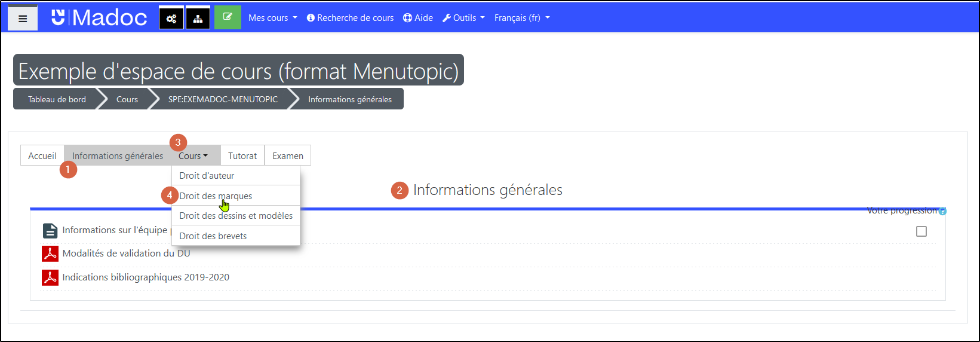The image size is (980, 342).
Task: Click the Madoc logo
Action: pyautogui.click(x=99, y=18)
